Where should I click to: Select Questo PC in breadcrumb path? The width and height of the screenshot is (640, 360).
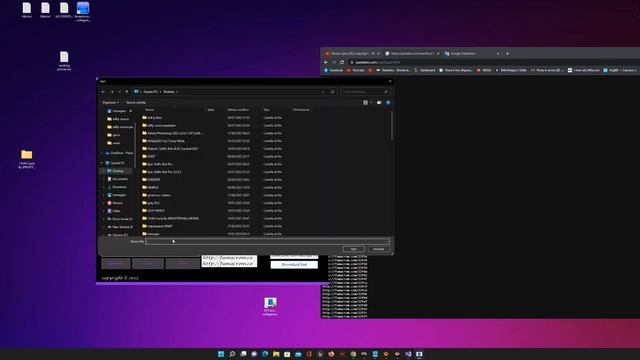151,92
